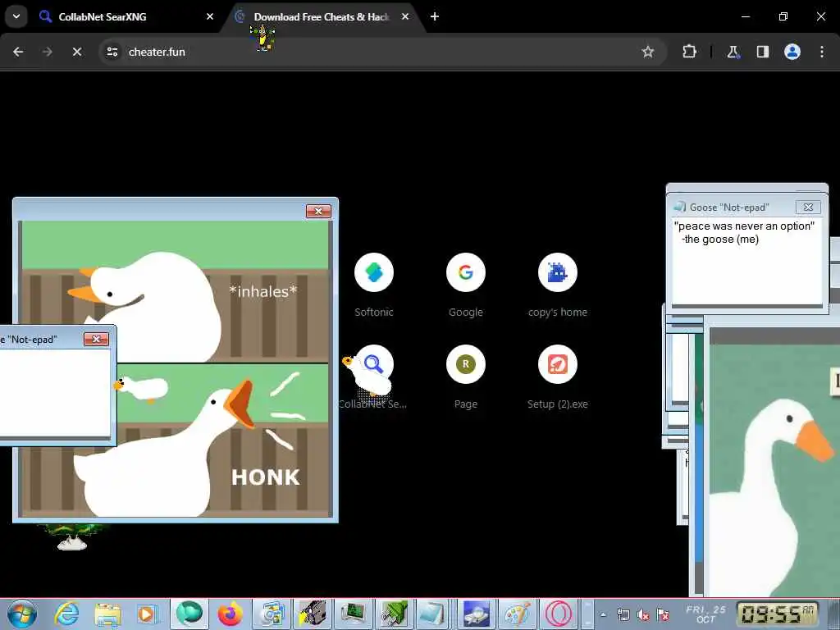Open the green monitor taskbar icon

354,614
